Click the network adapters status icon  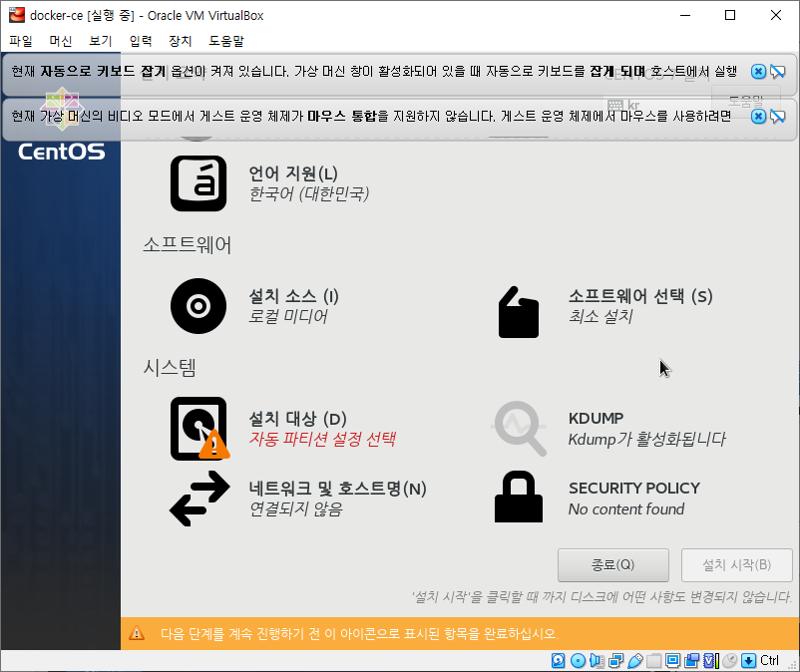615,661
